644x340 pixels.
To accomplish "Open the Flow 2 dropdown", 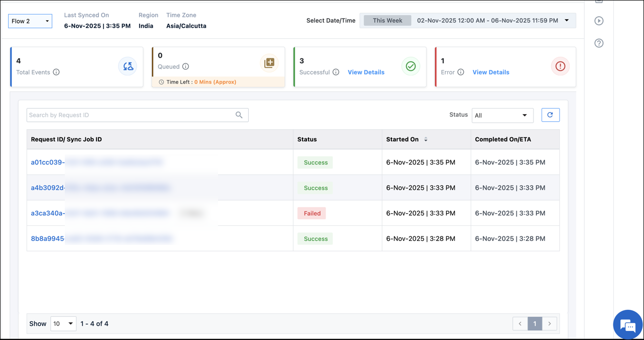I will coord(30,21).
